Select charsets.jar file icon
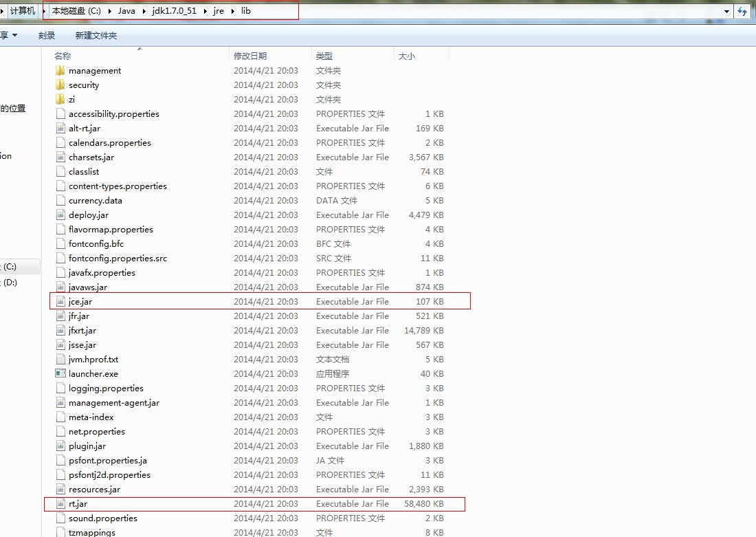Screen dimensions: 756x537 click(x=60, y=157)
